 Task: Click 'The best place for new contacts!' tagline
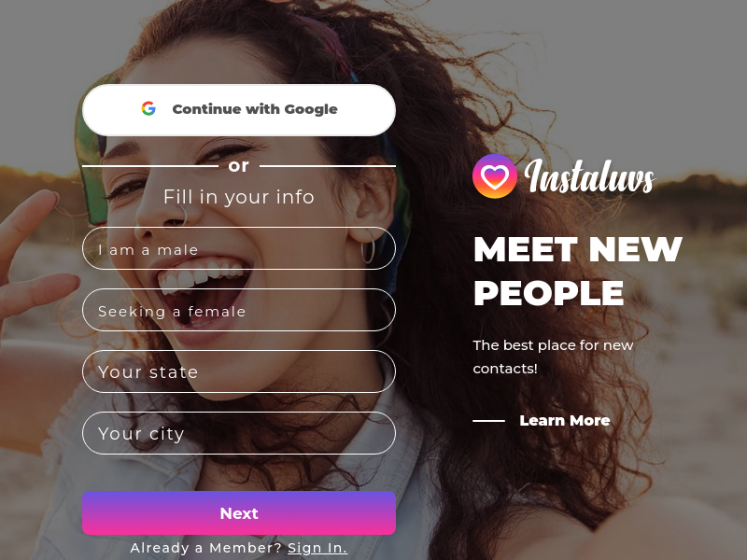553,357
